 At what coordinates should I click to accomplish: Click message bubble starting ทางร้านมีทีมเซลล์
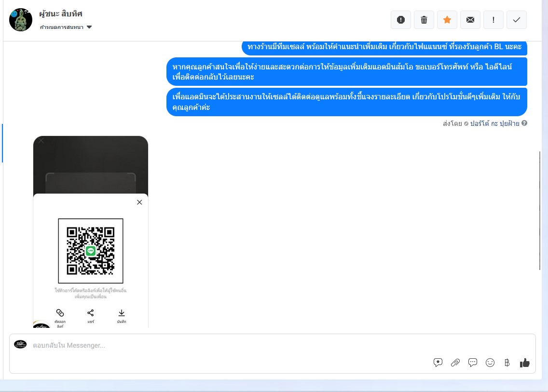click(x=384, y=47)
